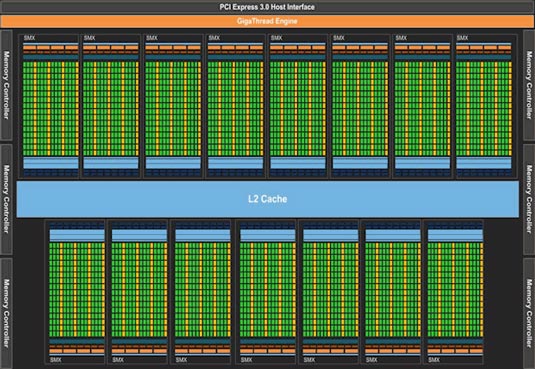Select the green core grid of the middle bottom-row SMX
535x369 pixels.
pos(268,289)
